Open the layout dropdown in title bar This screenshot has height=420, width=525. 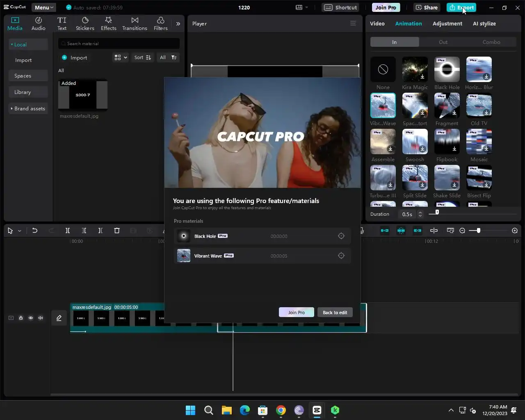(302, 7)
